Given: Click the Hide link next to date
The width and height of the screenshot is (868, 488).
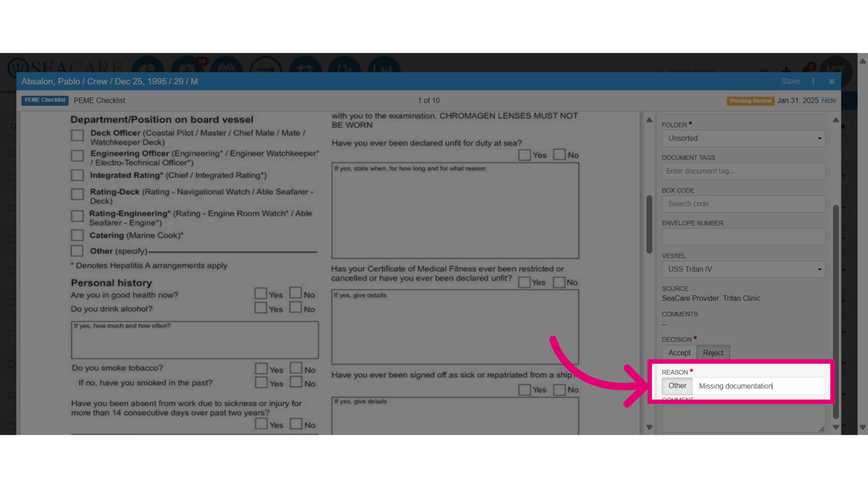Looking at the screenshot, I should pyautogui.click(x=828, y=100).
